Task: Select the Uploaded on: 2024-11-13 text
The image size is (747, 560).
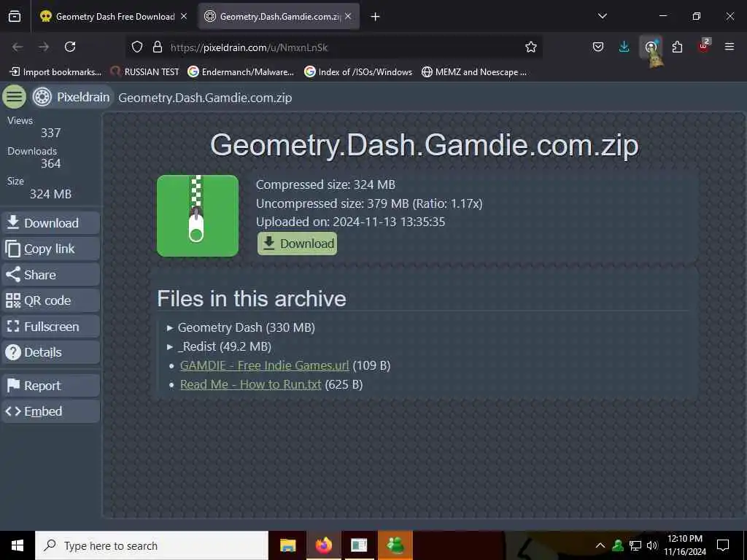Action: point(351,222)
